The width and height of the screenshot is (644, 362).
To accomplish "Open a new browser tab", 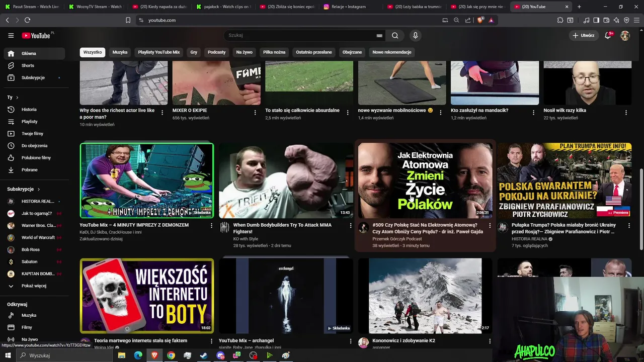I will pos(579,7).
